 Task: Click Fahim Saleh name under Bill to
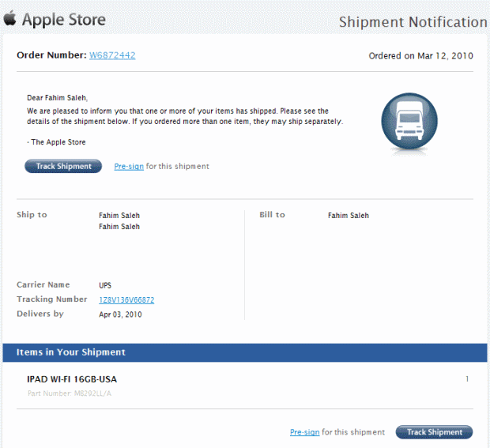(x=349, y=216)
